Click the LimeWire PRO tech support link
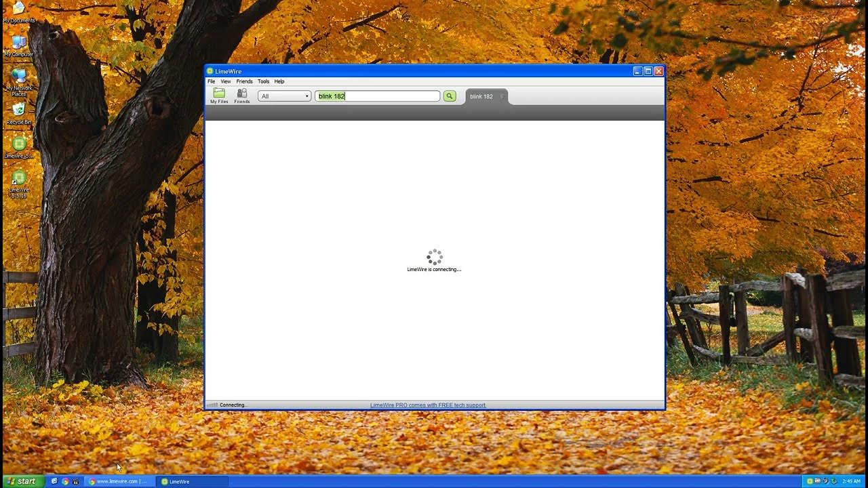The image size is (868, 488). click(x=428, y=405)
